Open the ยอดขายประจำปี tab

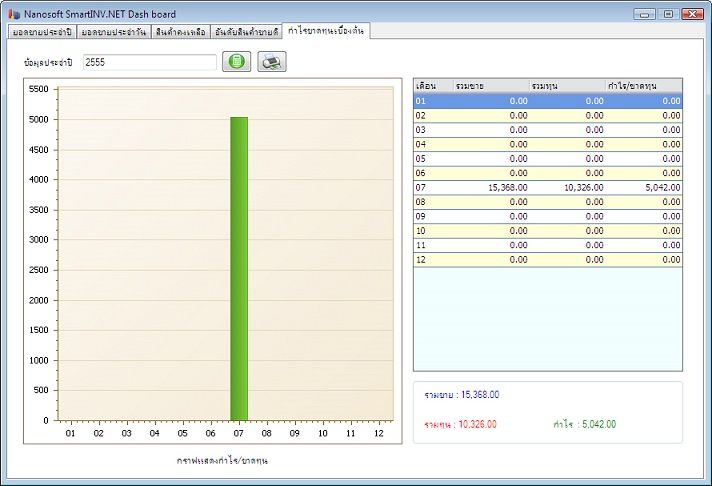click(41, 32)
